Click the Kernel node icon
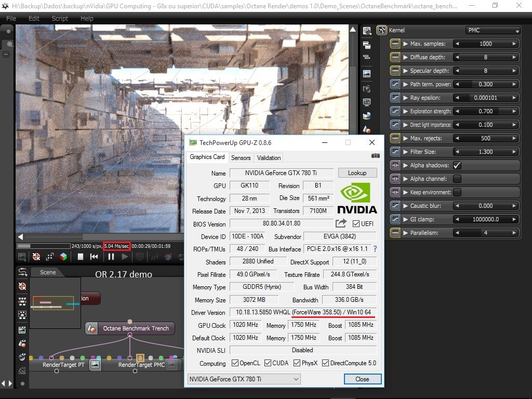This screenshot has height=399, width=532. [x=382, y=30]
